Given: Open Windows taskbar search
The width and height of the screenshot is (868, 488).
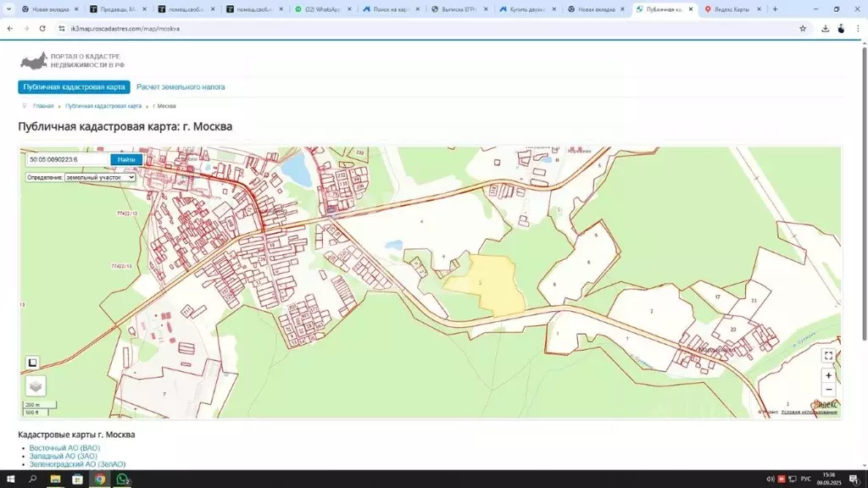Looking at the screenshot, I should [x=33, y=480].
